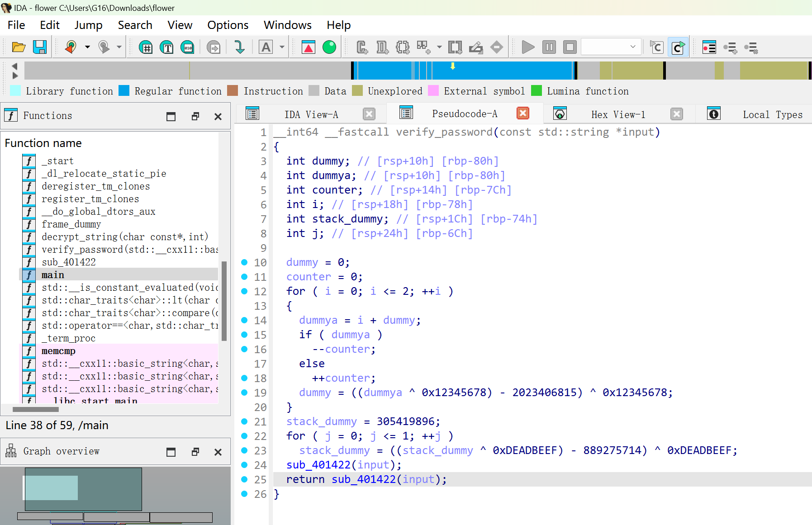
Task: Click the red triangle window icon
Action: click(309, 47)
